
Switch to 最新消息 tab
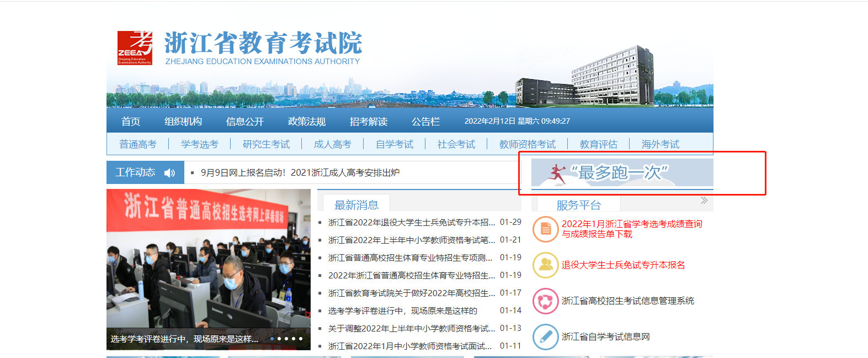(x=356, y=205)
